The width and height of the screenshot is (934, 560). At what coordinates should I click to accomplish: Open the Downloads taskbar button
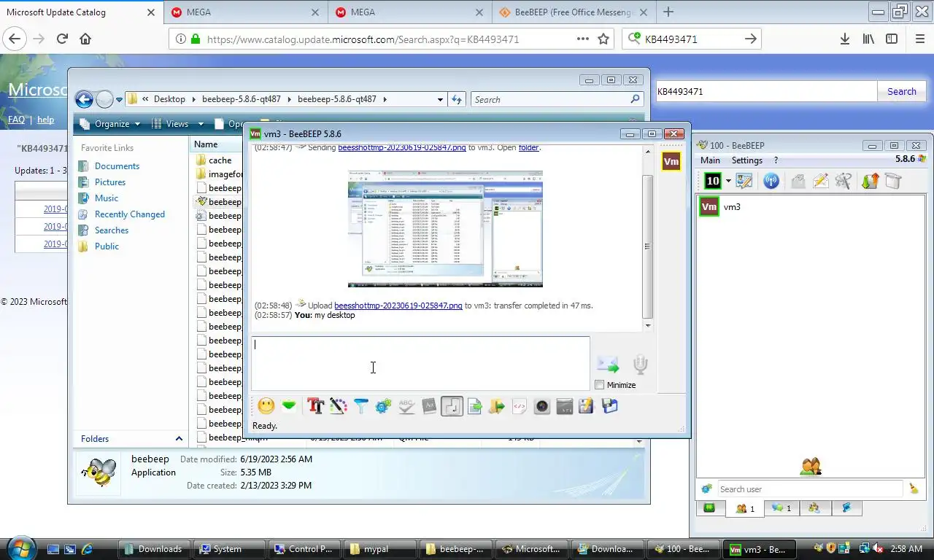[153, 549]
